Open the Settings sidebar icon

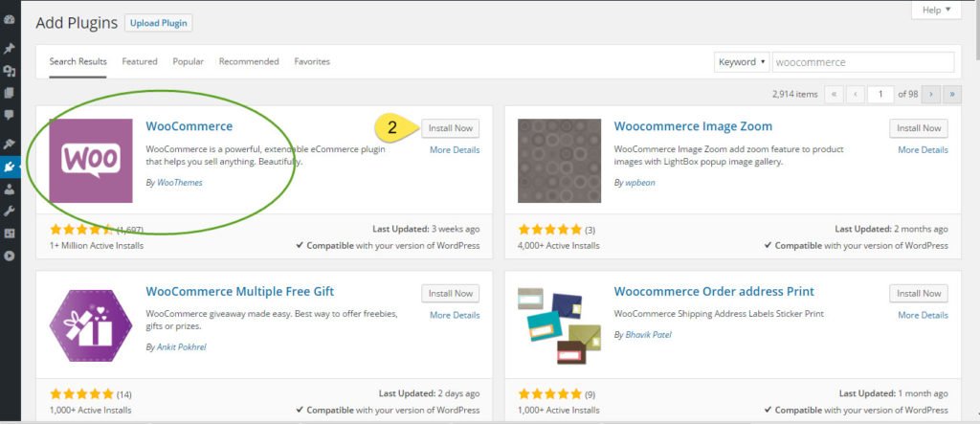[9, 234]
